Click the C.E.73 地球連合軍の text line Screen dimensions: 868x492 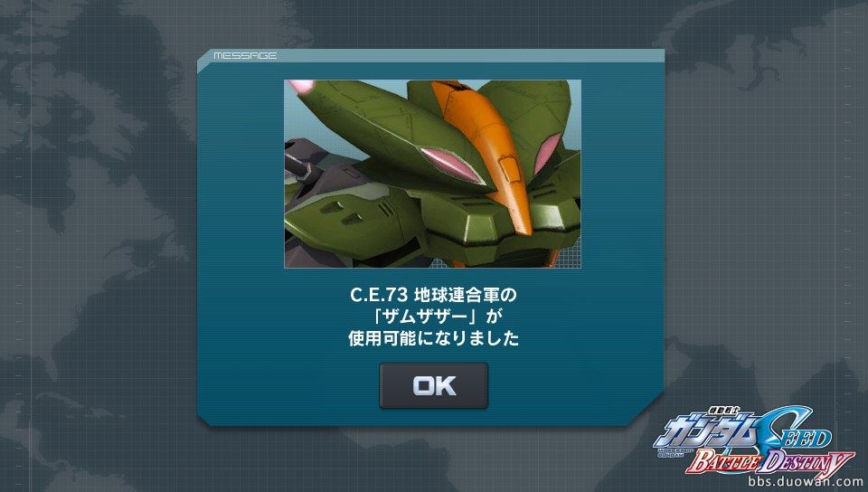tap(433, 295)
